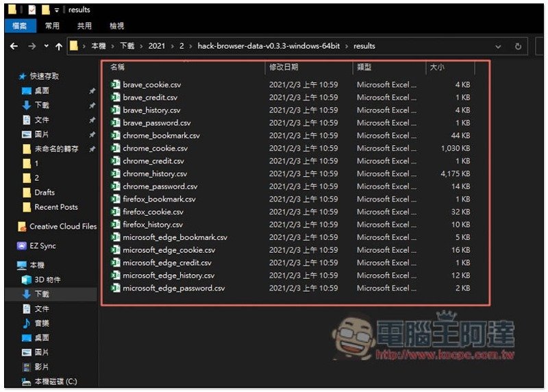The image size is (548, 392).
Task: Open the 檔案 ribbon tab
Action: (18, 26)
